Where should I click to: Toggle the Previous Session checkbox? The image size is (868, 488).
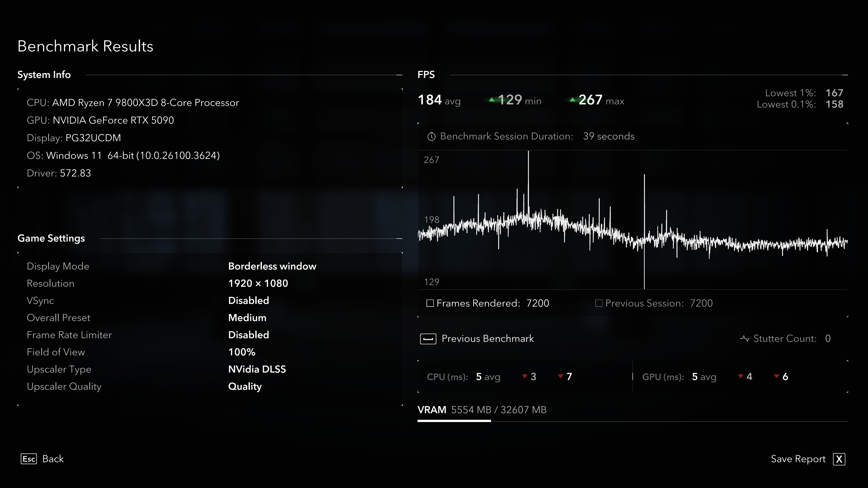[x=599, y=303]
